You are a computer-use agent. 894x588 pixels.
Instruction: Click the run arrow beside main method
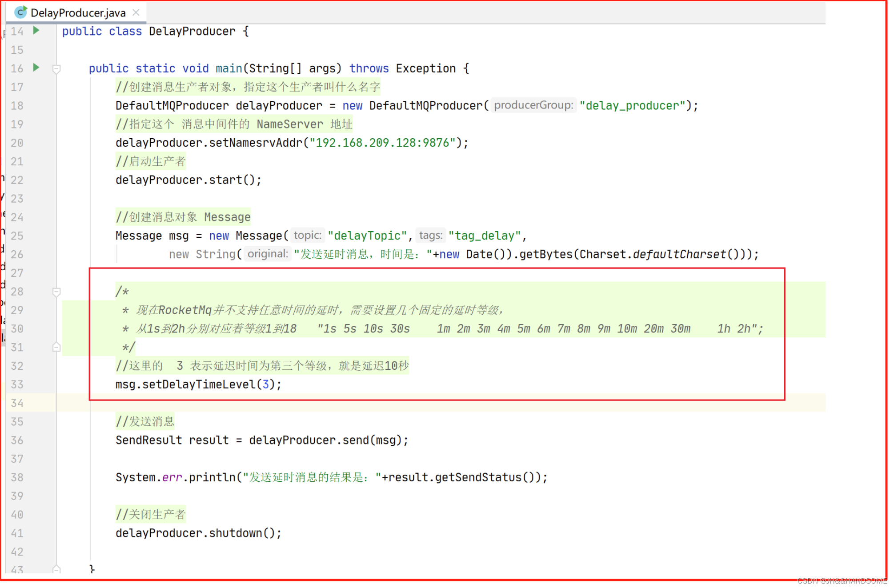click(36, 68)
